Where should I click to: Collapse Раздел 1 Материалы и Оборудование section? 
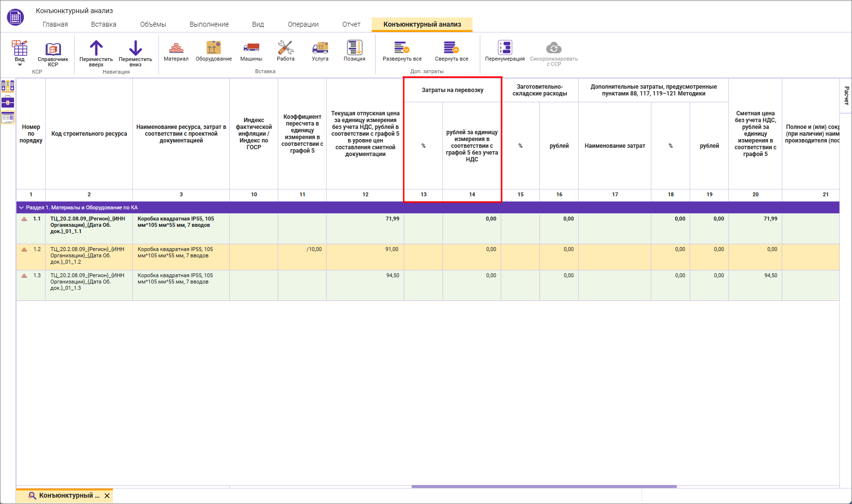tap(21, 207)
